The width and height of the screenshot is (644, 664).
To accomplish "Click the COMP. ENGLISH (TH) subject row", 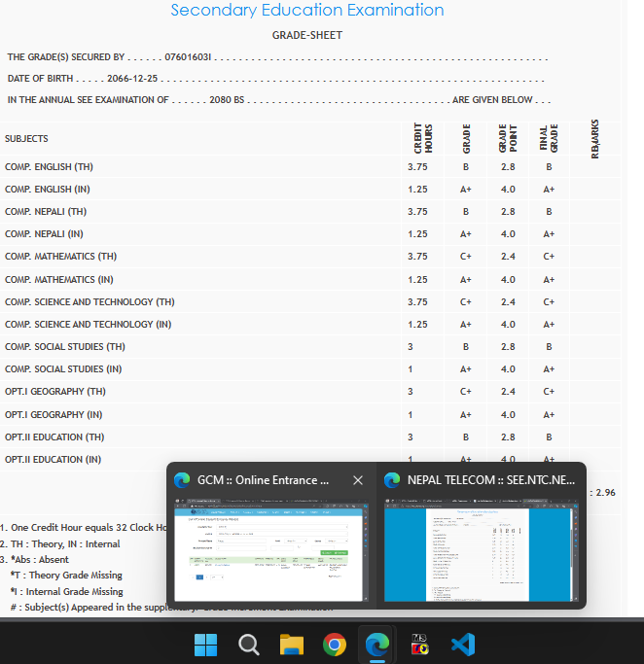I will (x=49, y=167).
